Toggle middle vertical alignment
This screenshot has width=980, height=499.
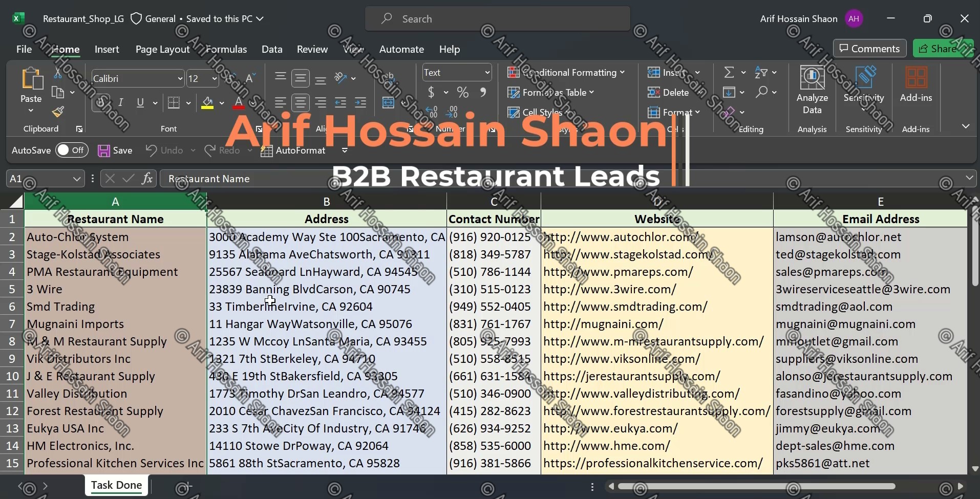[301, 78]
